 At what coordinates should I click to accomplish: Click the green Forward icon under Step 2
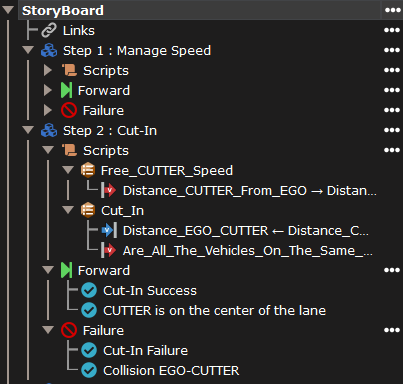pos(66,270)
